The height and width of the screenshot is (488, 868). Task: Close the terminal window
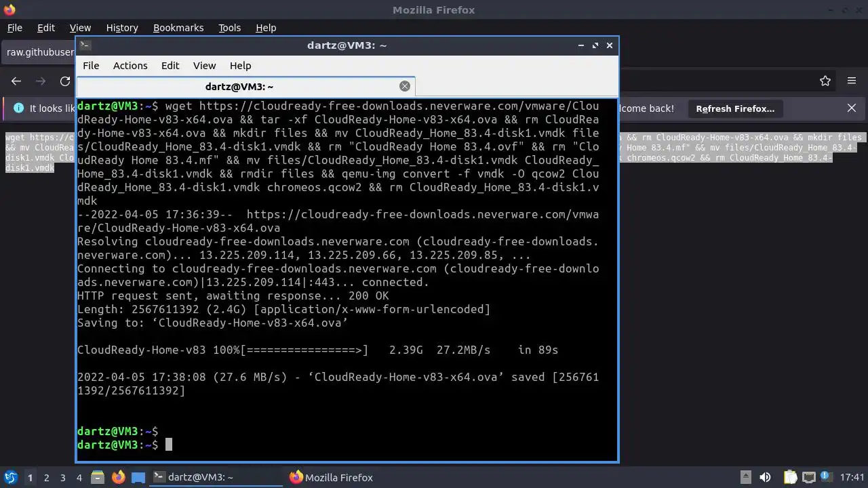click(610, 45)
